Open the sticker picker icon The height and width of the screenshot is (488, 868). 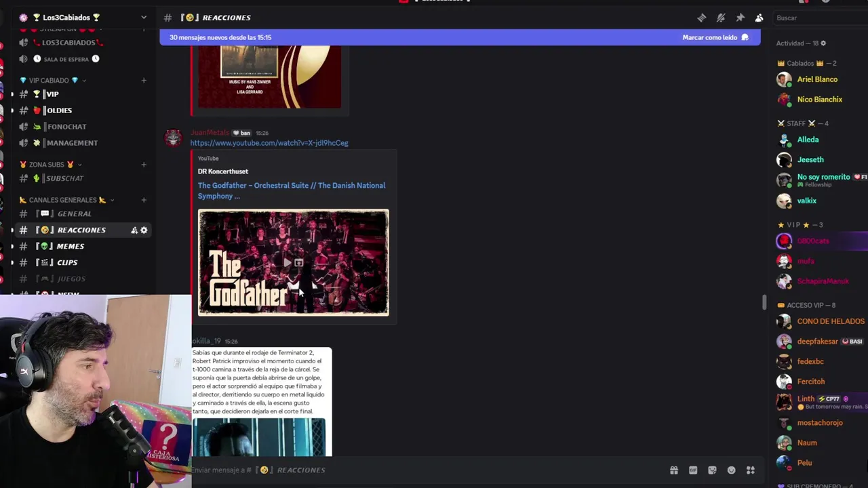point(712,470)
